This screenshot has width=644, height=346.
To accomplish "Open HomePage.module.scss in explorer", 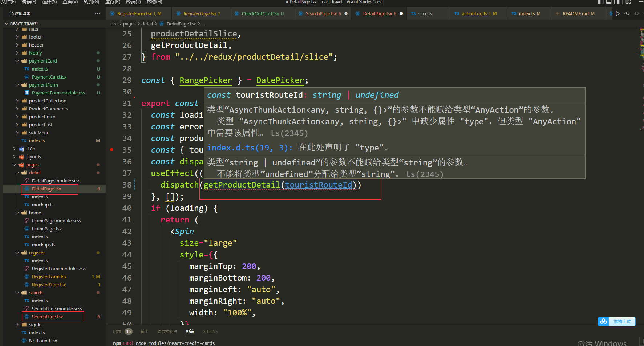I will 56,221.
